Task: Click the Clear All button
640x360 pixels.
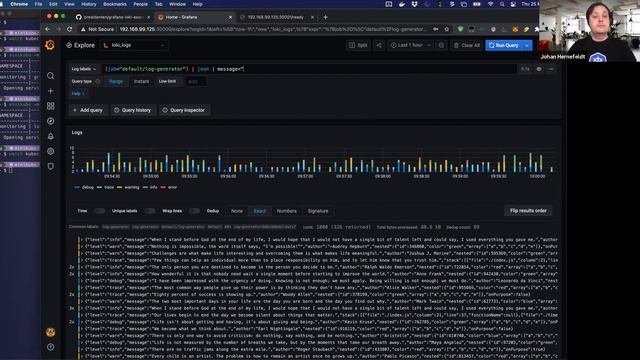Action: (x=467, y=45)
